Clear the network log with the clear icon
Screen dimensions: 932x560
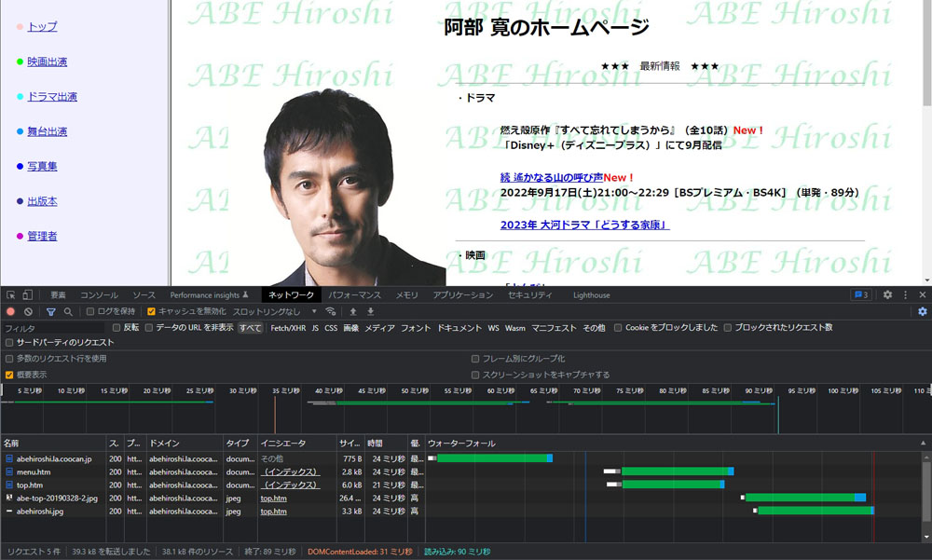(28, 311)
